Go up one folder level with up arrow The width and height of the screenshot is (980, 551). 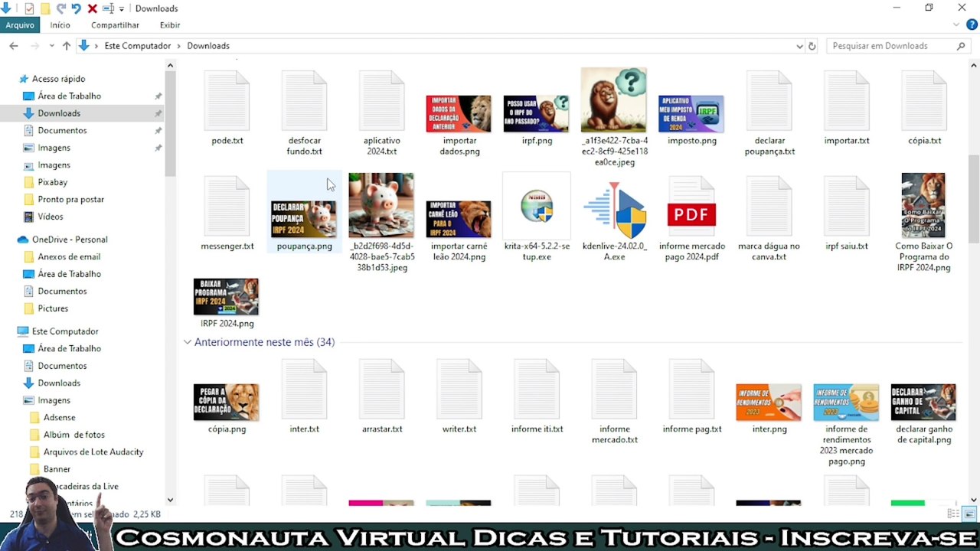point(67,46)
